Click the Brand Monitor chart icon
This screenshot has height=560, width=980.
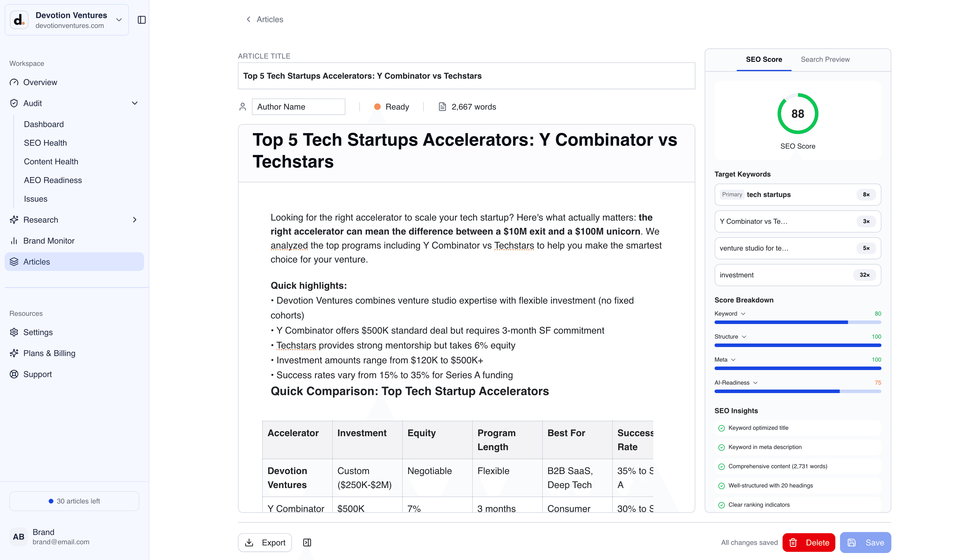point(14,241)
